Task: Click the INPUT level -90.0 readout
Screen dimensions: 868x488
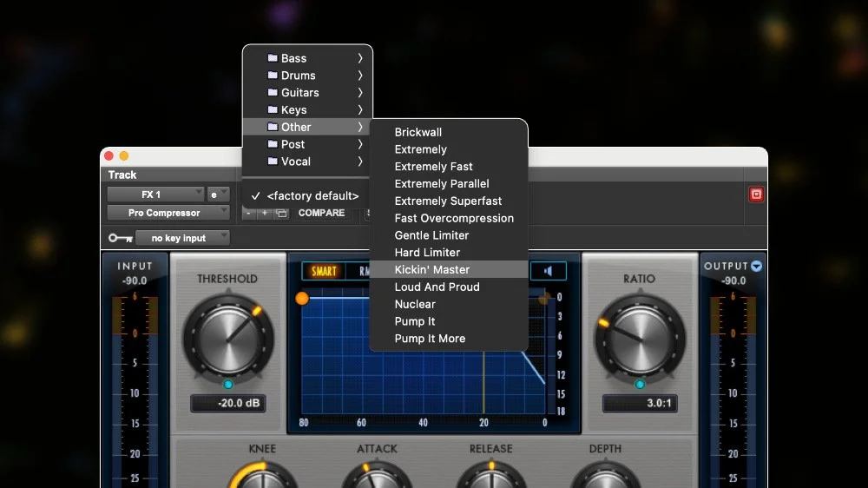Action: (x=135, y=280)
